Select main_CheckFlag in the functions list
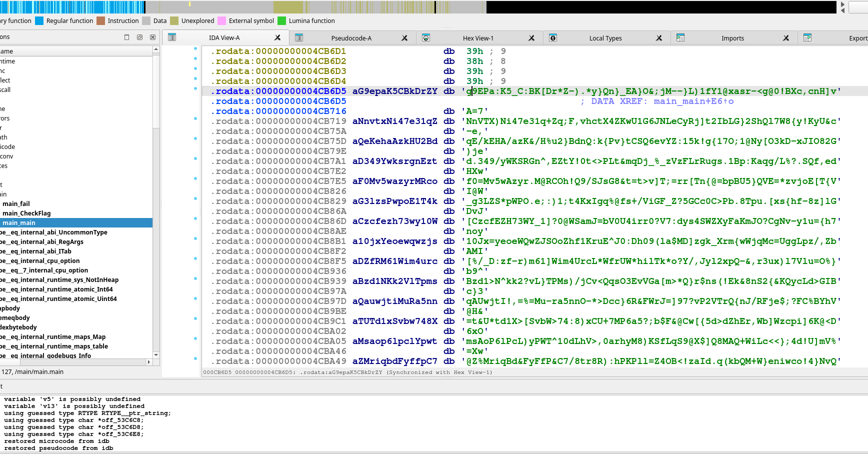 [x=26, y=213]
